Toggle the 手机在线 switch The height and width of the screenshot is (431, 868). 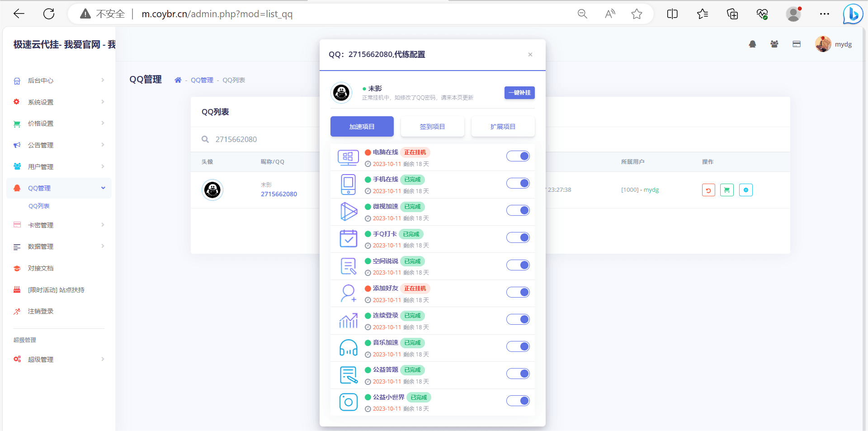pyautogui.click(x=518, y=183)
